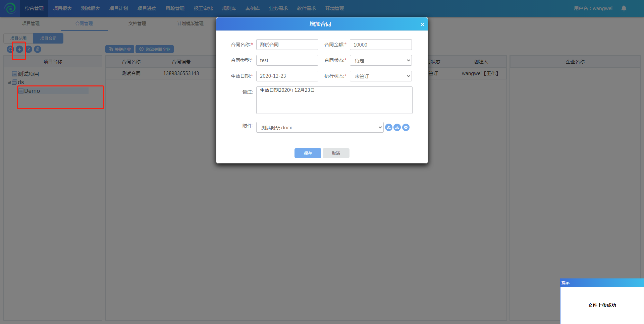Image resolution: width=644 pixels, height=324 pixels.
Task: Click the 生效日期 date field
Action: [287, 76]
